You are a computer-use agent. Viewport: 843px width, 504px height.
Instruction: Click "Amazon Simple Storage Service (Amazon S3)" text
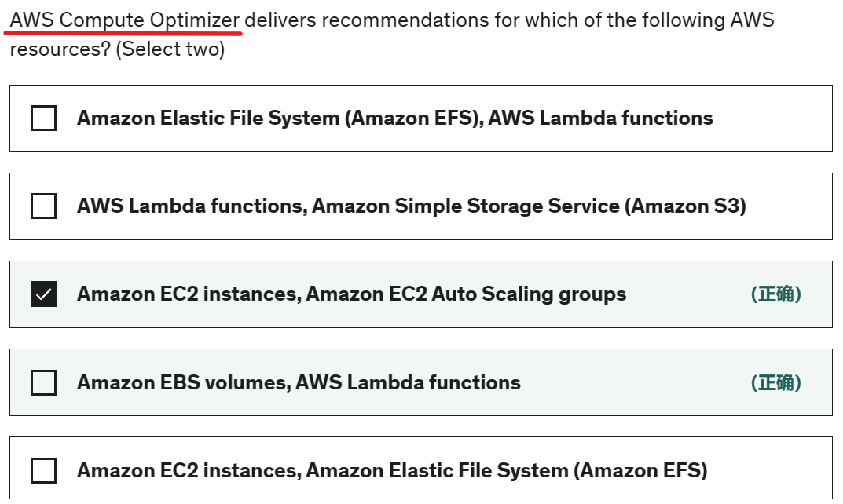(529, 206)
